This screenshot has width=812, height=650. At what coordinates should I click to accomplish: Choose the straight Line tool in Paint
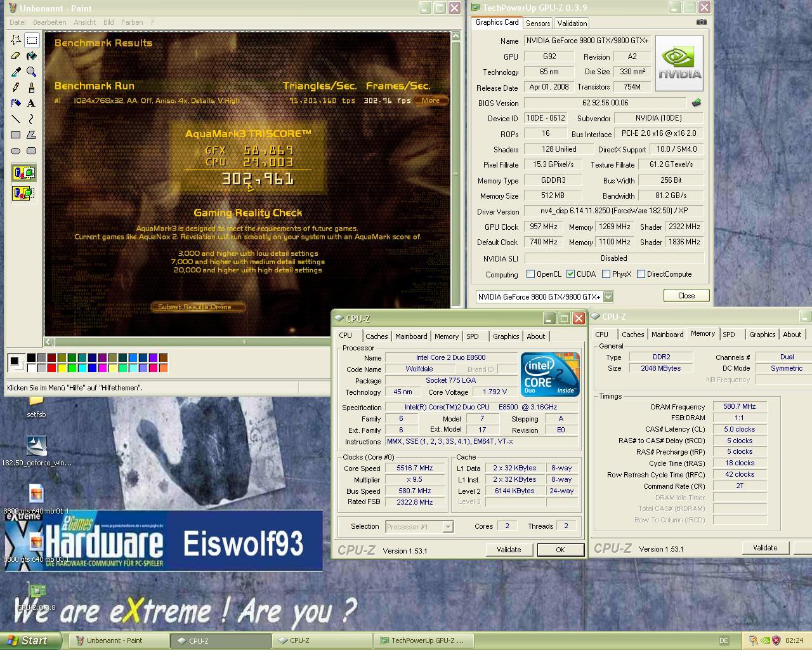tap(16, 119)
